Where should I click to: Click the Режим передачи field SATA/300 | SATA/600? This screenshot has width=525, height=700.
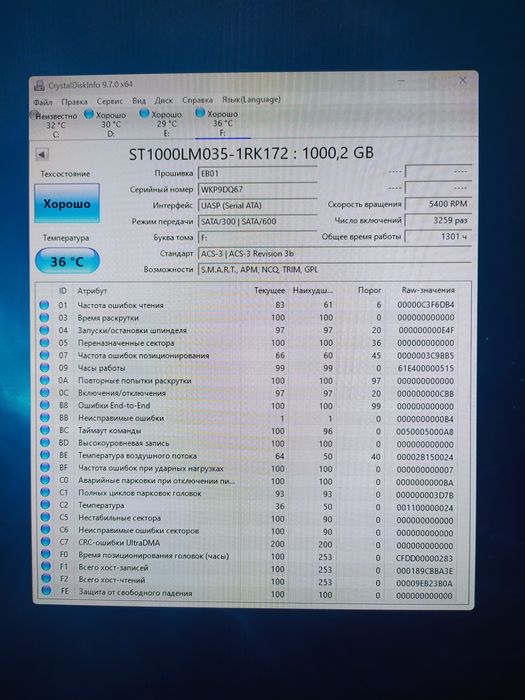coord(257,221)
